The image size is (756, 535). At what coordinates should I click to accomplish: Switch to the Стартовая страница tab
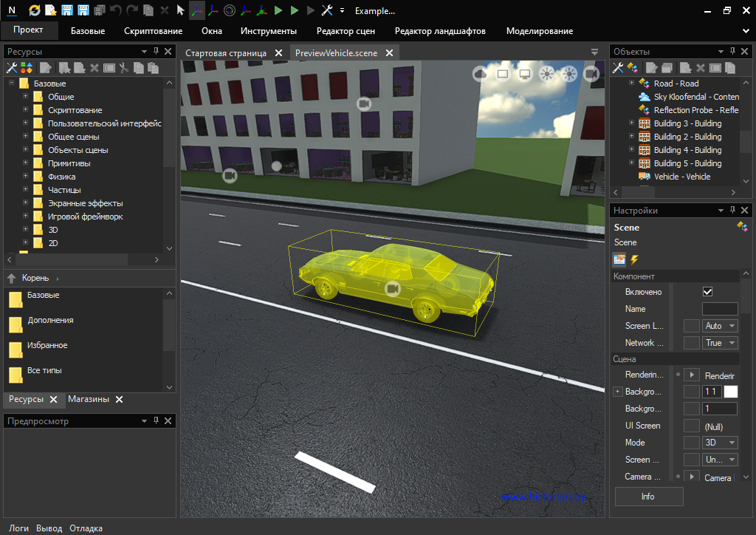(226, 53)
